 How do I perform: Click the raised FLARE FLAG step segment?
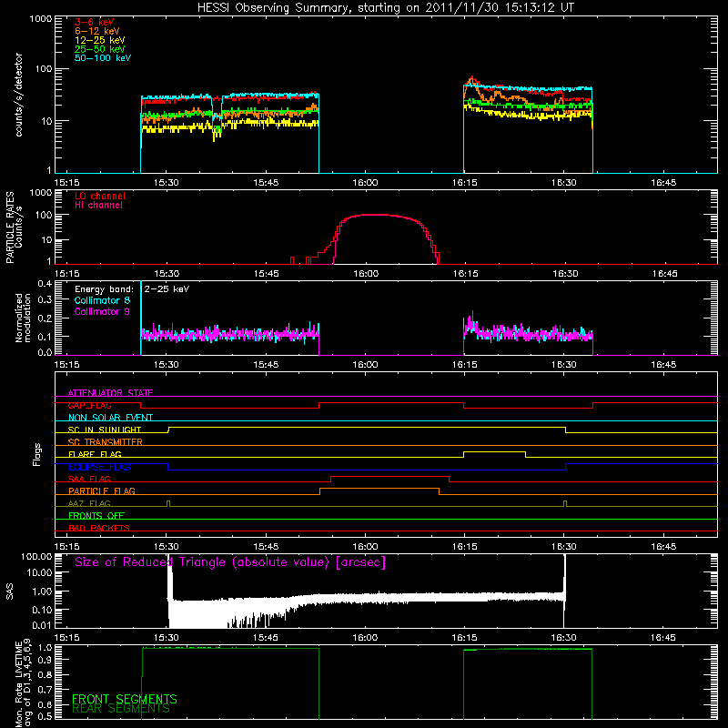[x=494, y=451]
